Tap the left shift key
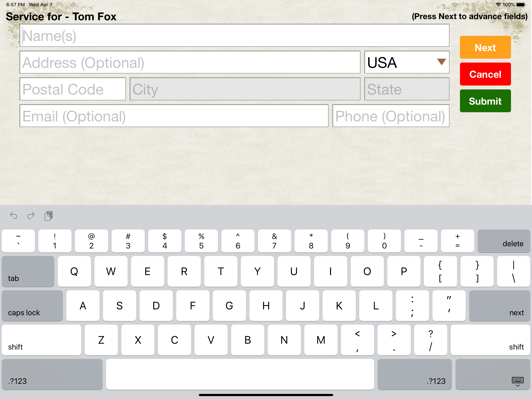The width and height of the screenshot is (532, 399). pos(41,340)
